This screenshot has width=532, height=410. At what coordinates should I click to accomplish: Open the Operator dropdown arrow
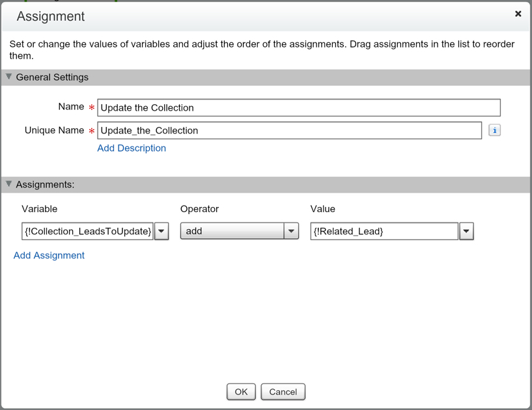(291, 231)
